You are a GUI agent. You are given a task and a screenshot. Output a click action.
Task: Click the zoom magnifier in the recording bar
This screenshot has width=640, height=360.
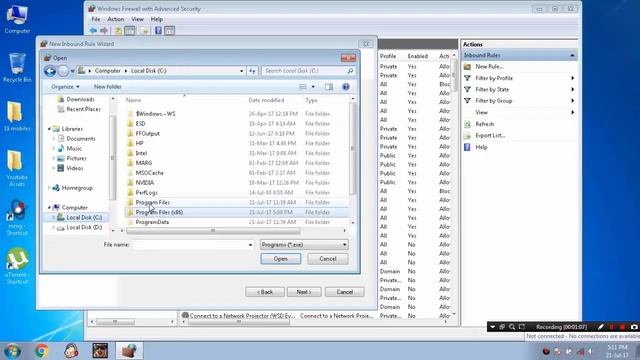click(x=512, y=327)
